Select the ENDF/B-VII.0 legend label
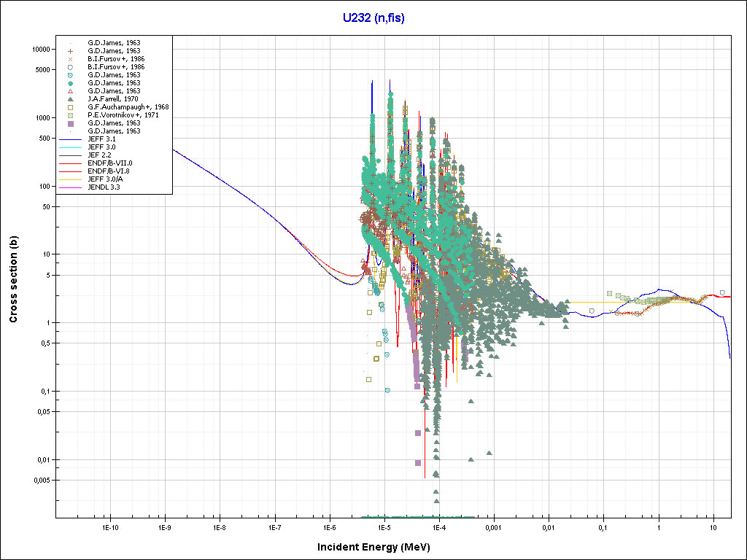The width and height of the screenshot is (747, 560). pos(109,163)
